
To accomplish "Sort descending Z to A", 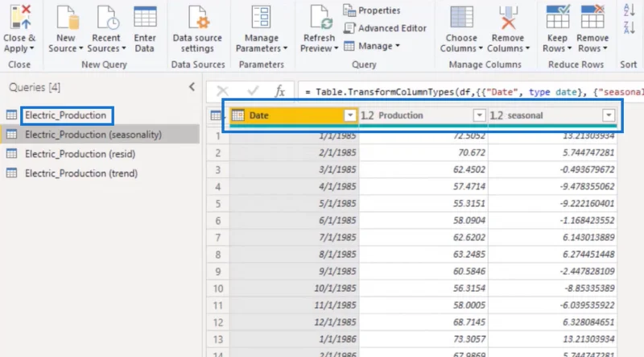I will (630, 28).
